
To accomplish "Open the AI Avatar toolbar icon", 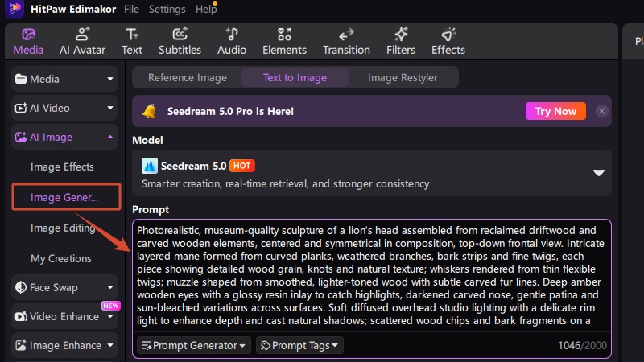I will 82,34.
